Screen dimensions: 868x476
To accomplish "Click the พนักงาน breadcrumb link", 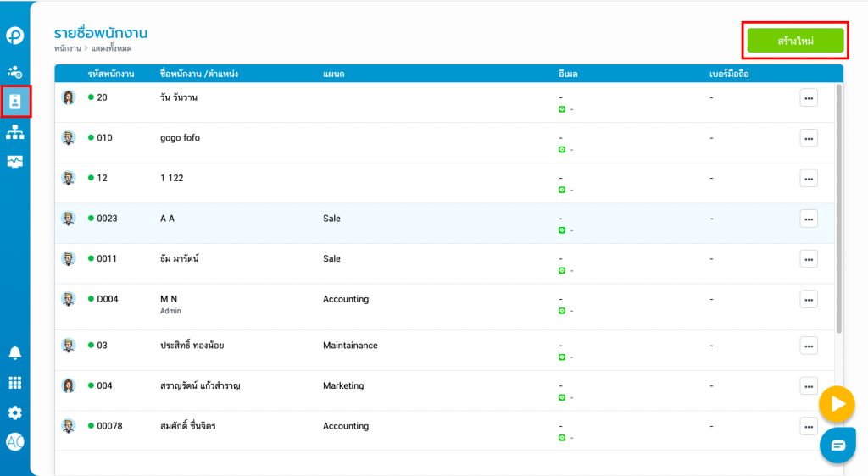I will (67, 49).
